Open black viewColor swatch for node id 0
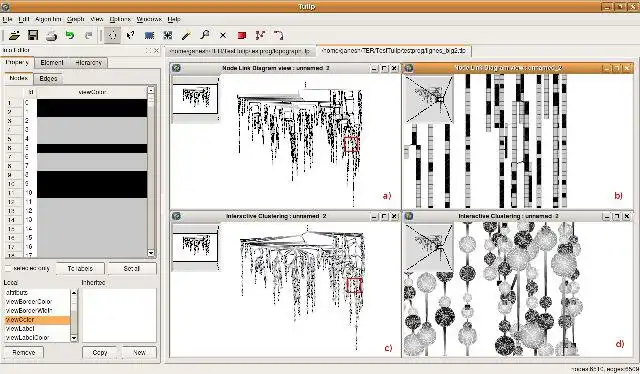The image size is (640, 374). click(x=92, y=103)
